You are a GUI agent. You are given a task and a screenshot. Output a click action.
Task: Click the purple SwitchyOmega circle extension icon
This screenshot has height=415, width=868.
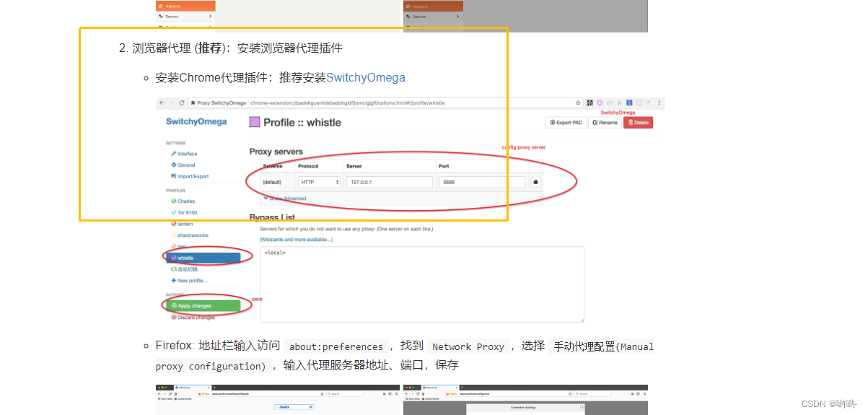pos(600,103)
